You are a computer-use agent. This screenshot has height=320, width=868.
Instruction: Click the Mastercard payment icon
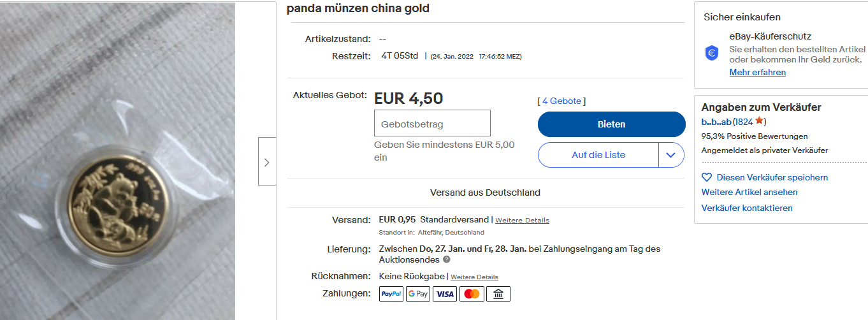[x=472, y=294]
